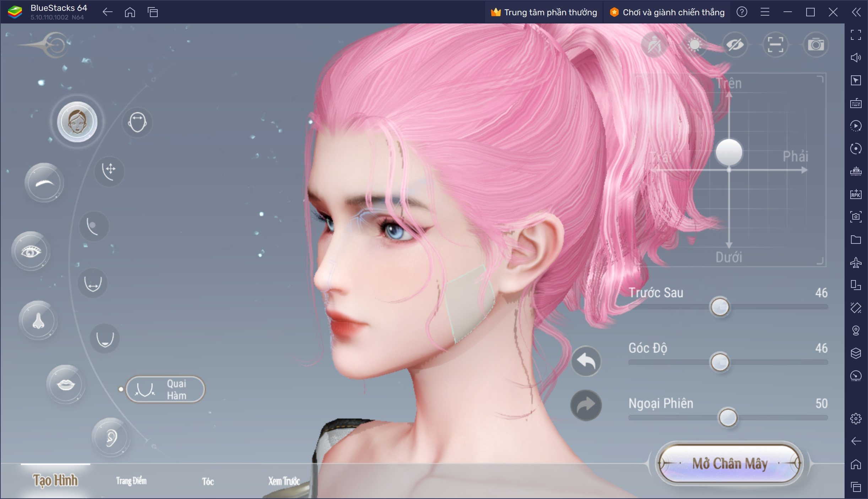The width and height of the screenshot is (868, 499).
Task: Open the macro recorder sidebar icon
Action: 856,126
